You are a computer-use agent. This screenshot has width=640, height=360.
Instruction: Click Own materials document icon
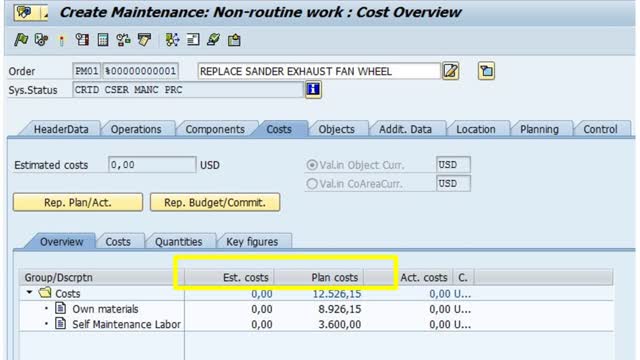click(60, 308)
